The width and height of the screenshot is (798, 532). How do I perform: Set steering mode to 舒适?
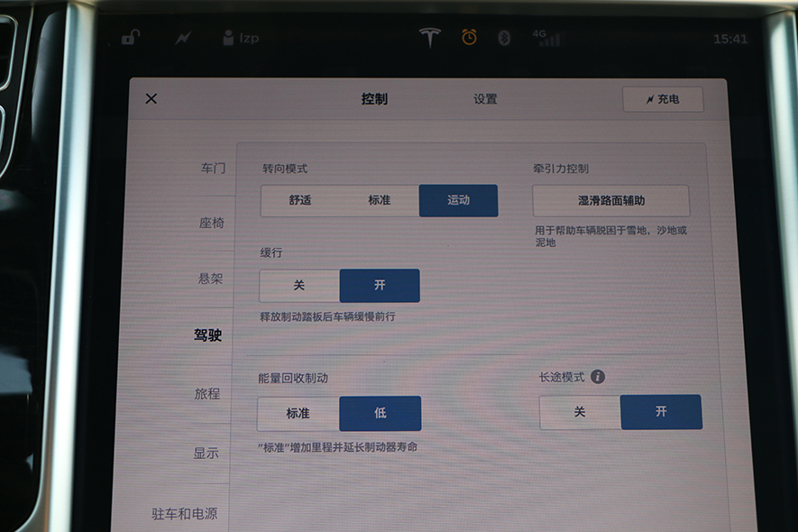click(300, 200)
